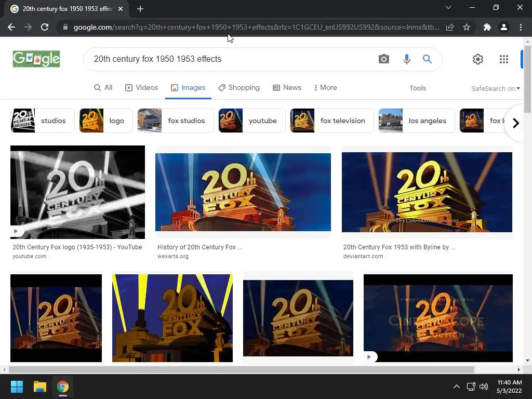This screenshot has height=399, width=532.
Task: Open the yellow searchlights Fox logo thumbnail
Action: click(x=172, y=318)
